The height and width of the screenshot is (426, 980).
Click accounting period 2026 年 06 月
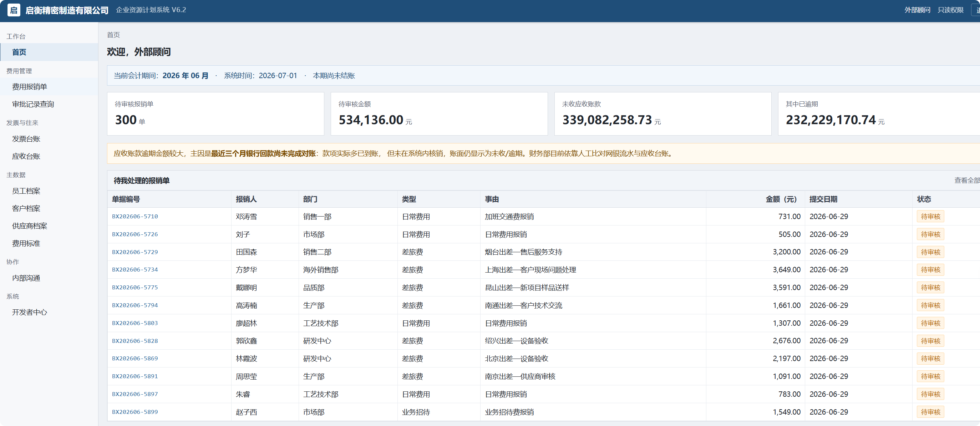(x=185, y=76)
